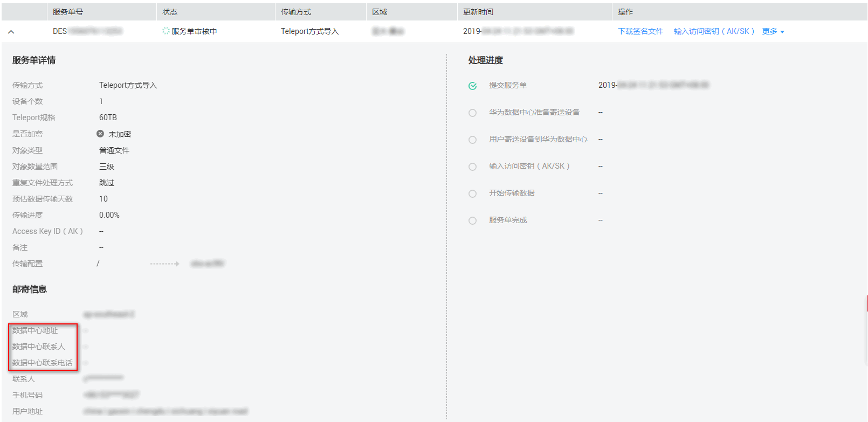
Task: Click 传输进度 value 0.00%
Action: coord(109,215)
